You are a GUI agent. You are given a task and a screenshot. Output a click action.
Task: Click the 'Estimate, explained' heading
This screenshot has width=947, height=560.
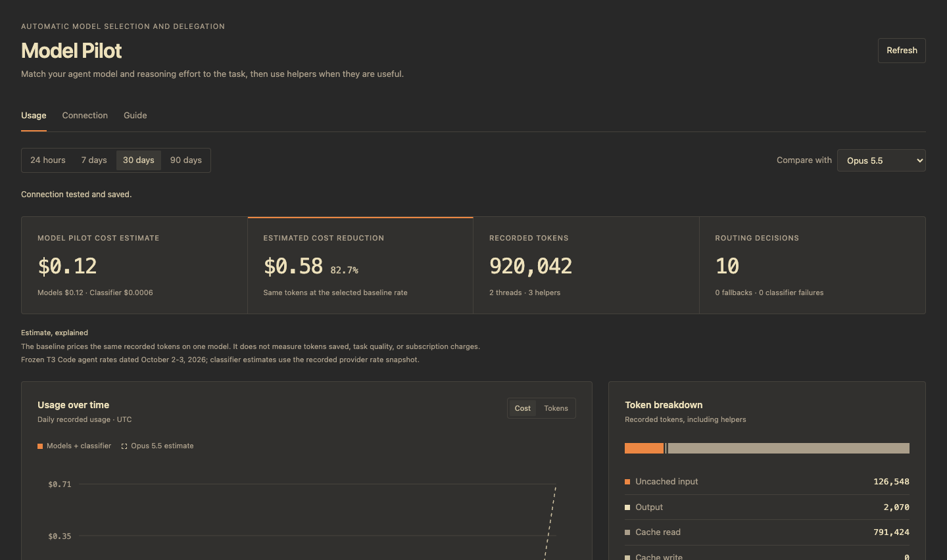[x=55, y=333]
